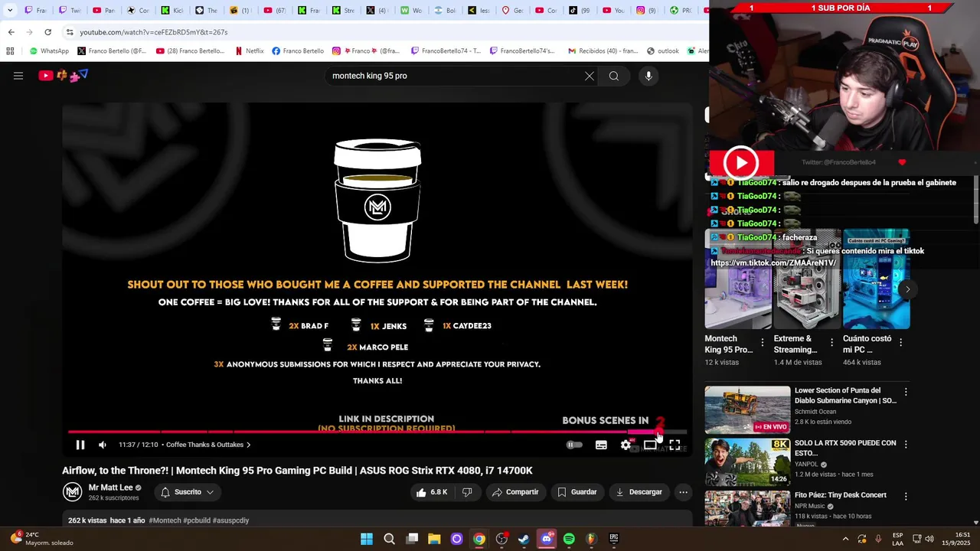Open the Netflix bookmark

pos(249,51)
